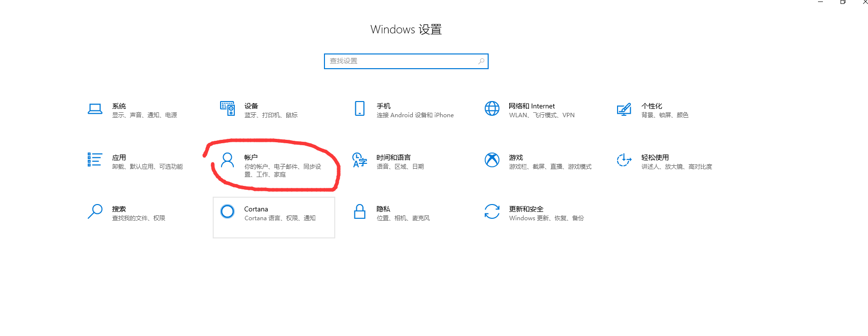
Task: Click the Cortana circle icon
Action: coord(227,211)
